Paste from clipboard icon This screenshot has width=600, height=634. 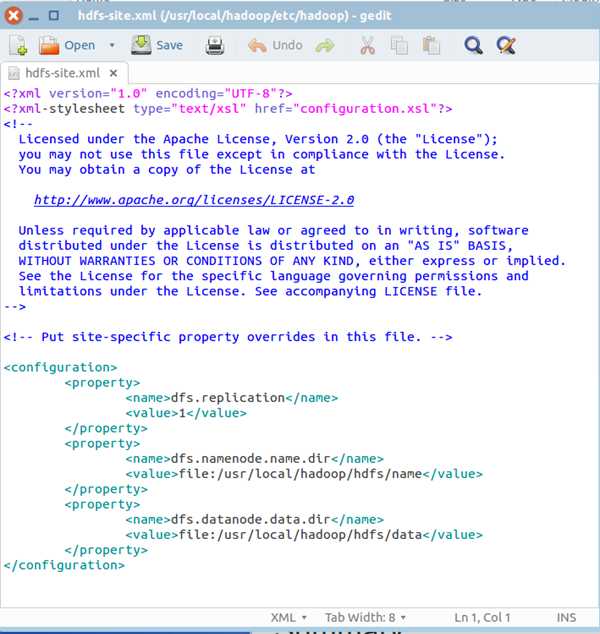pos(431,45)
